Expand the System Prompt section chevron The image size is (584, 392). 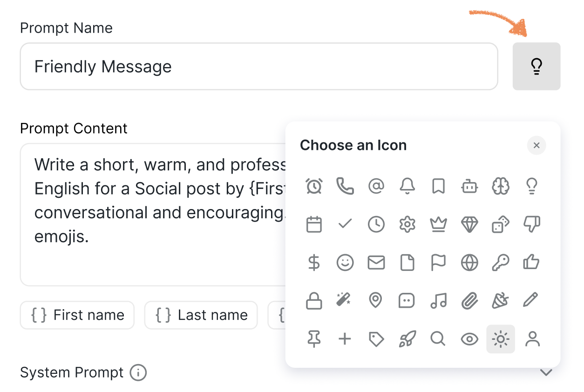[x=546, y=372]
